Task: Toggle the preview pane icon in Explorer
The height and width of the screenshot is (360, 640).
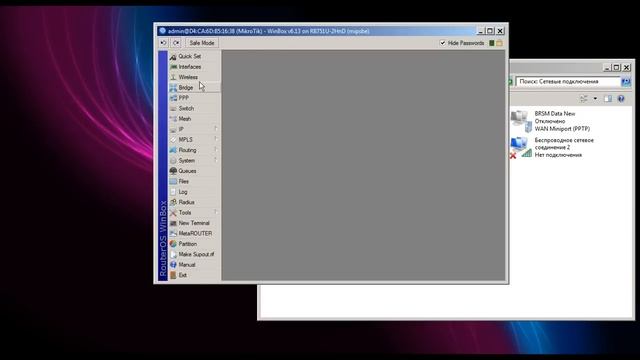Action: pos(608,99)
